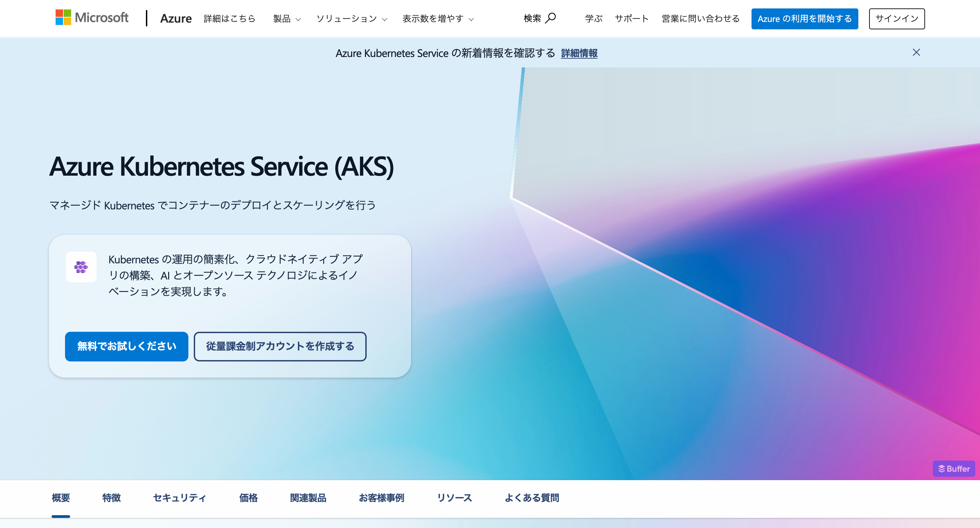Image resolution: width=980 pixels, height=528 pixels.
Task: Click the Azure Kubernetes Service の新着情報 banner text
Action: (446, 53)
